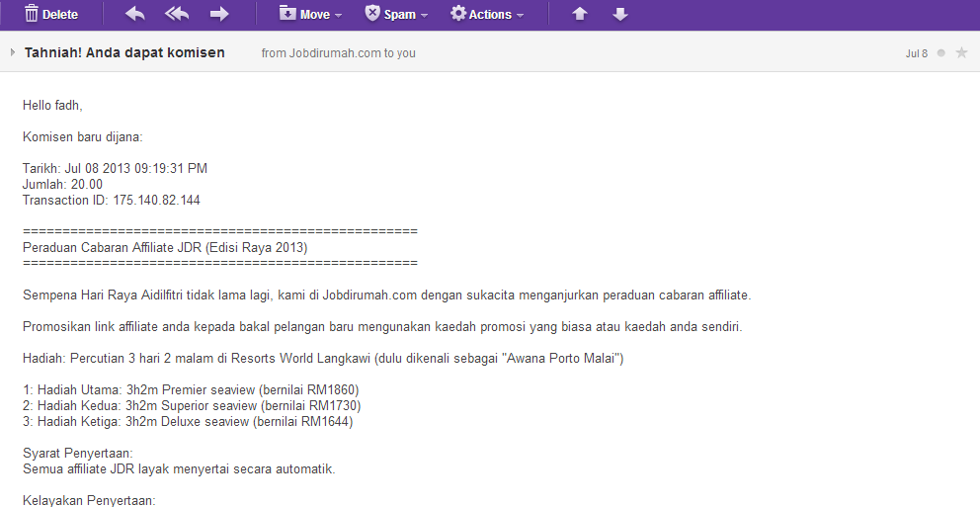
Task: Click subject 'Tahniah! Anda dapat komisen'
Action: (124, 52)
